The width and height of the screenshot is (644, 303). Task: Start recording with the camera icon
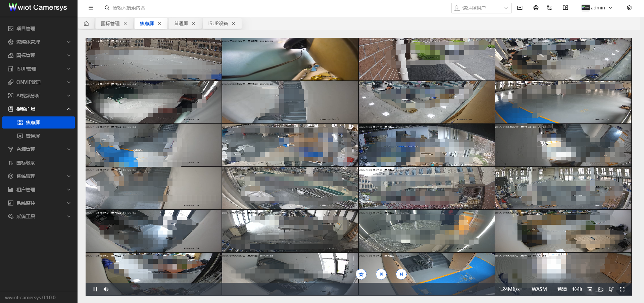(x=601, y=289)
